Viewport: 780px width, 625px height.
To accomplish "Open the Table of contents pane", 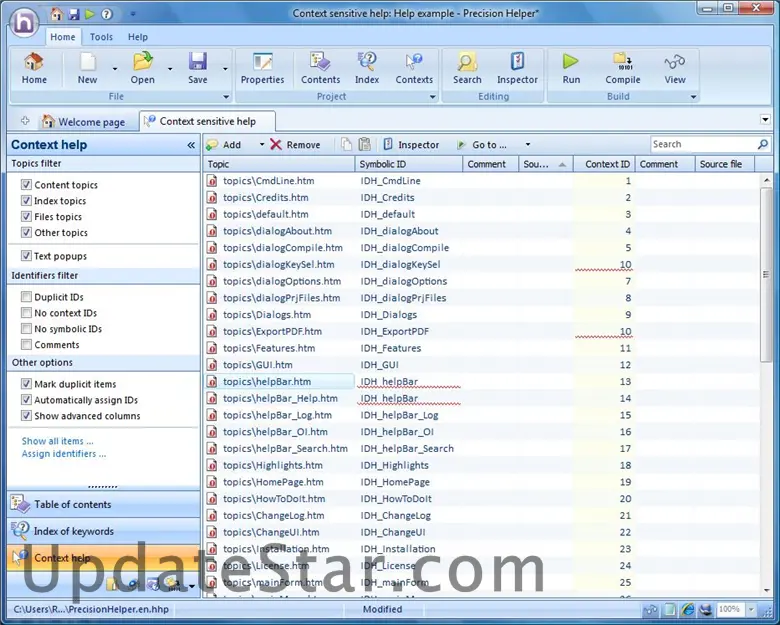I will click(x=103, y=504).
